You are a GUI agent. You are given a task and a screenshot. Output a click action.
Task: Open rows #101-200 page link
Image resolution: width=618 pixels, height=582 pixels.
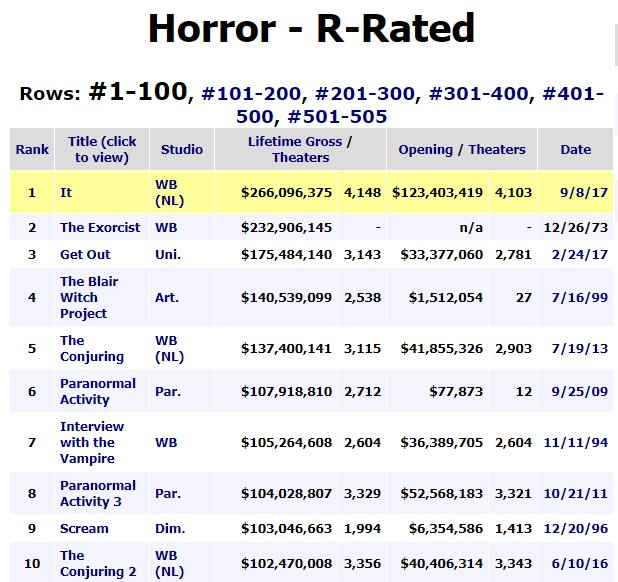pos(254,94)
